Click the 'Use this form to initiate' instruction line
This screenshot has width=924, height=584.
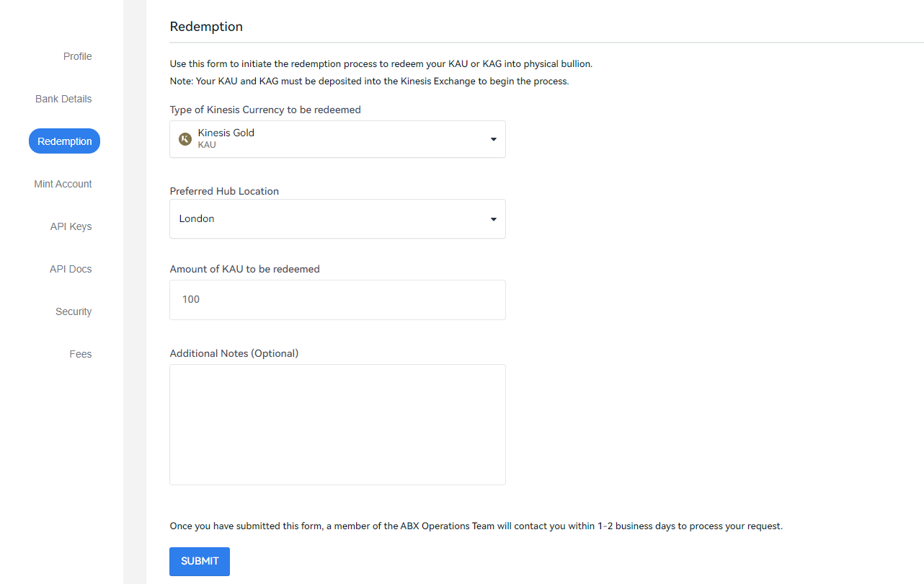pyautogui.click(x=381, y=63)
